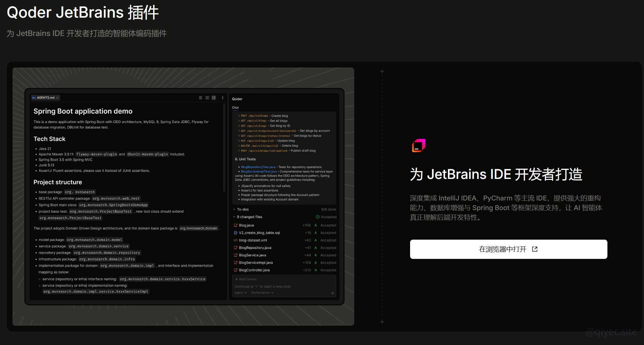Expand the To-dos section
The image size is (644, 345).
pos(234,209)
